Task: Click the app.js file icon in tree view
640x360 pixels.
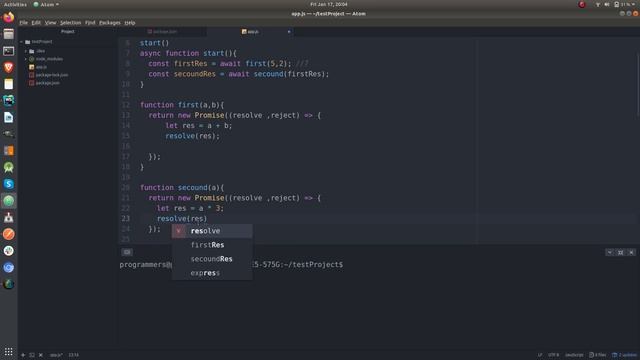Action: (31, 67)
